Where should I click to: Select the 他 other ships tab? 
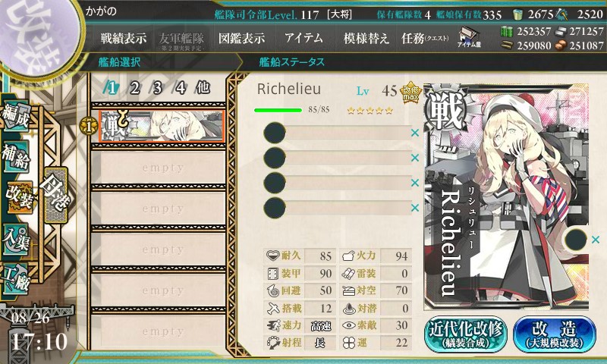pyautogui.click(x=203, y=88)
